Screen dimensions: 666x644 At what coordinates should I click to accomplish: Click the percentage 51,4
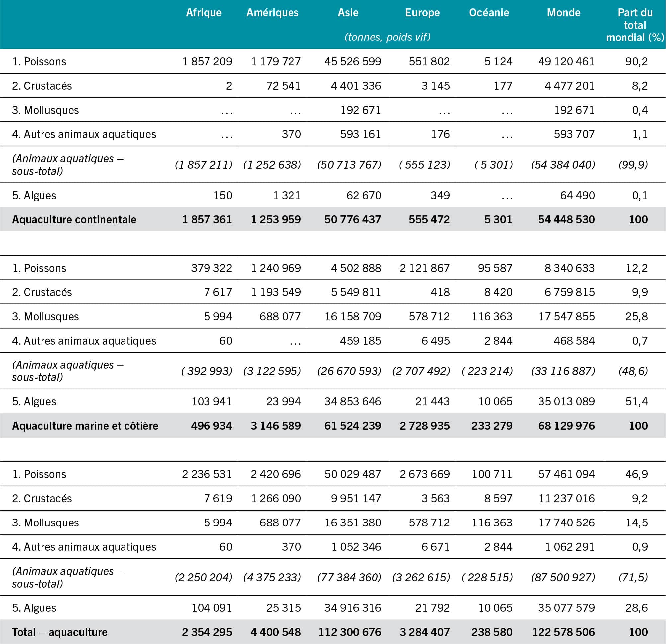(637, 401)
